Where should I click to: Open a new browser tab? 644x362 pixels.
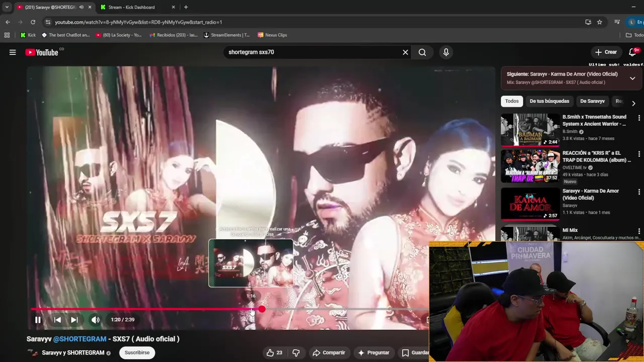pyautogui.click(x=186, y=7)
